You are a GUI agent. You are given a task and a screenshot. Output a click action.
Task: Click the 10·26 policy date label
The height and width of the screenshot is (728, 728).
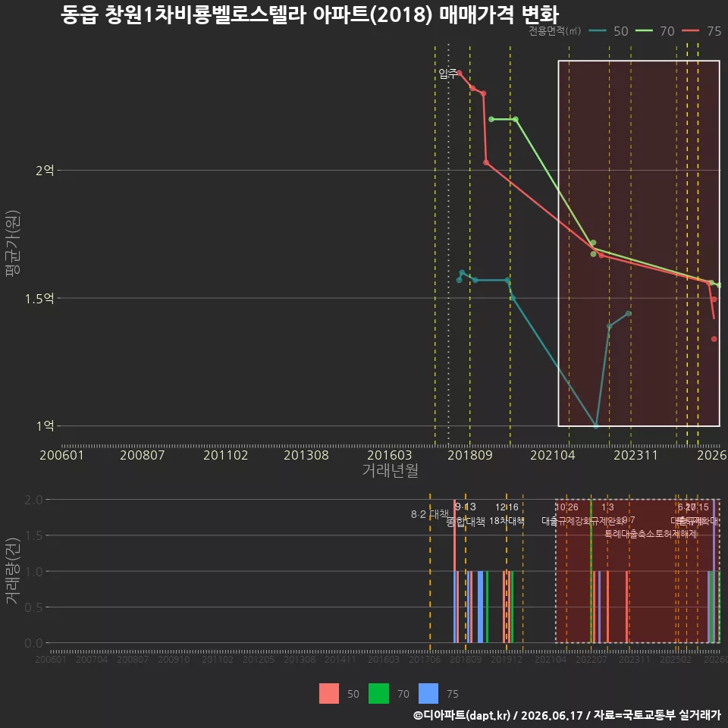click(567, 507)
